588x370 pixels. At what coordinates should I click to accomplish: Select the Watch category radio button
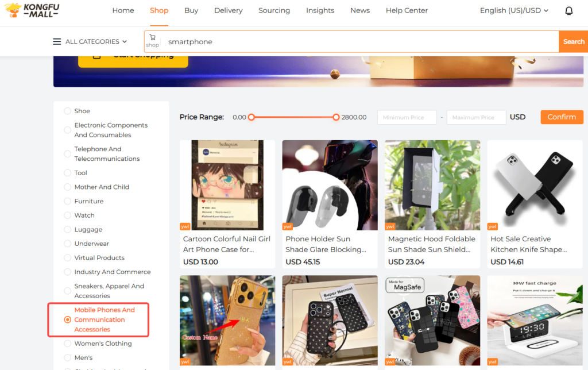click(x=68, y=215)
